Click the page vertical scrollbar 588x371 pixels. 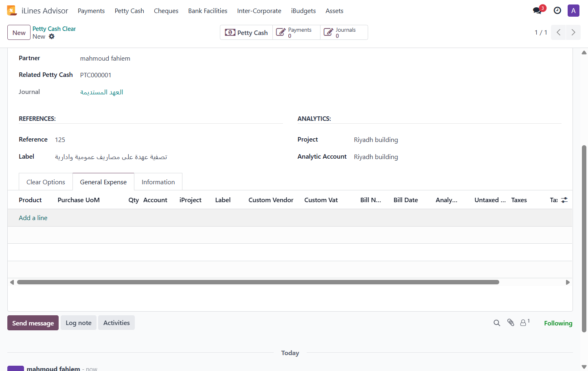pos(584,239)
